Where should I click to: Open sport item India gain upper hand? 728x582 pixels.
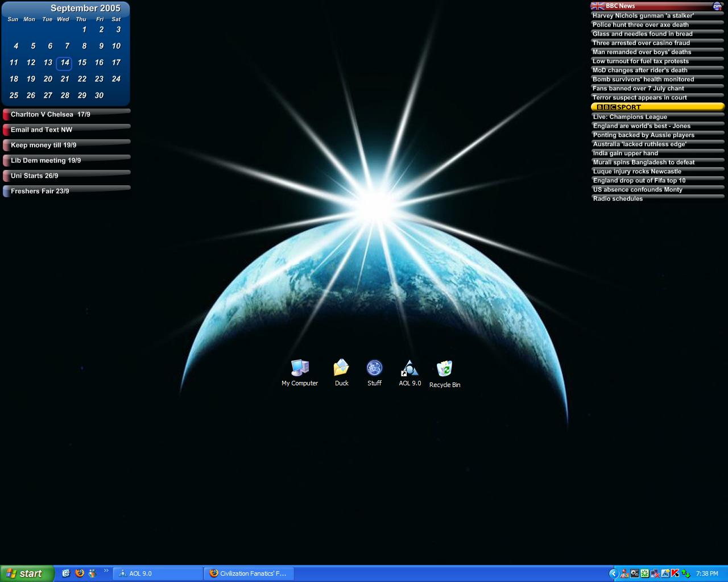tap(657, 153)
